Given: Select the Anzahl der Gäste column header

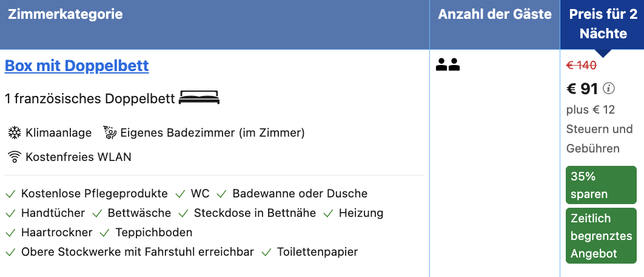Looking at the screenshot, I should 494,15.
